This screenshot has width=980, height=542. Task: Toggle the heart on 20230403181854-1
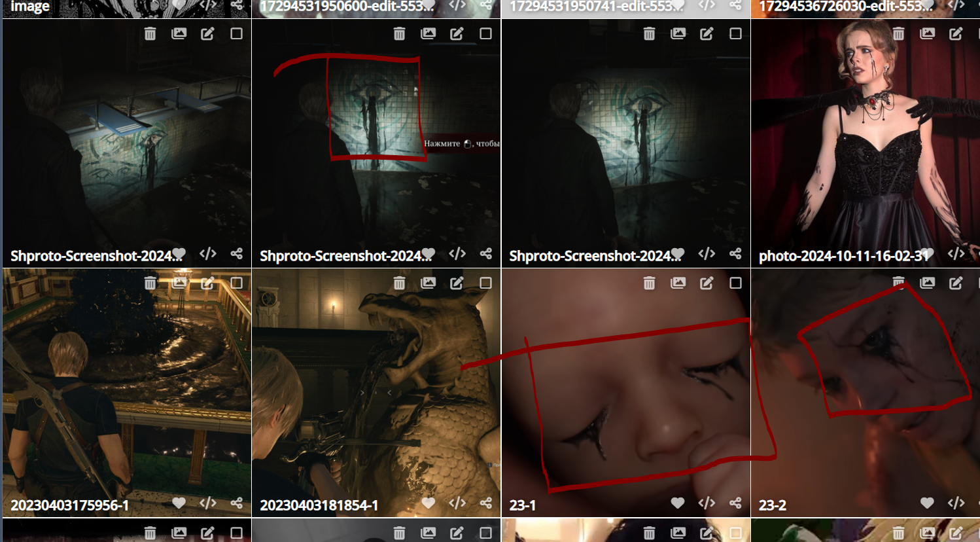(428, 503)
